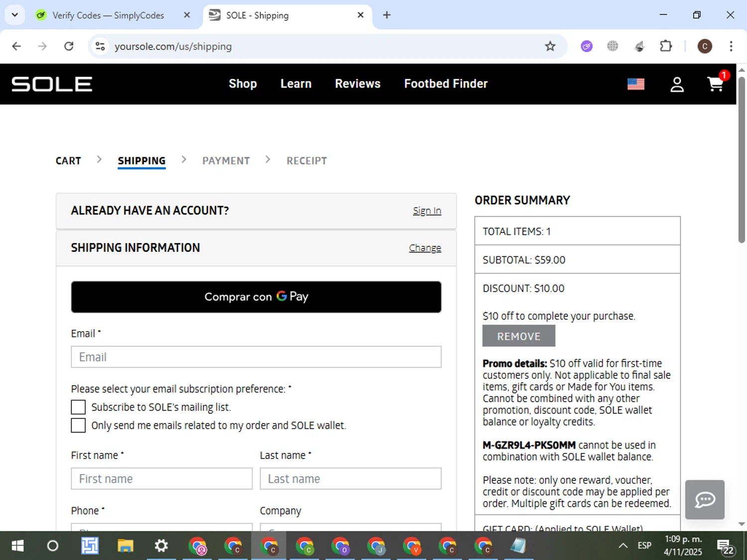Click the SOLE logo
Image resolution: width=747 pixels, height=560 pixels.
tap(52, 84)
